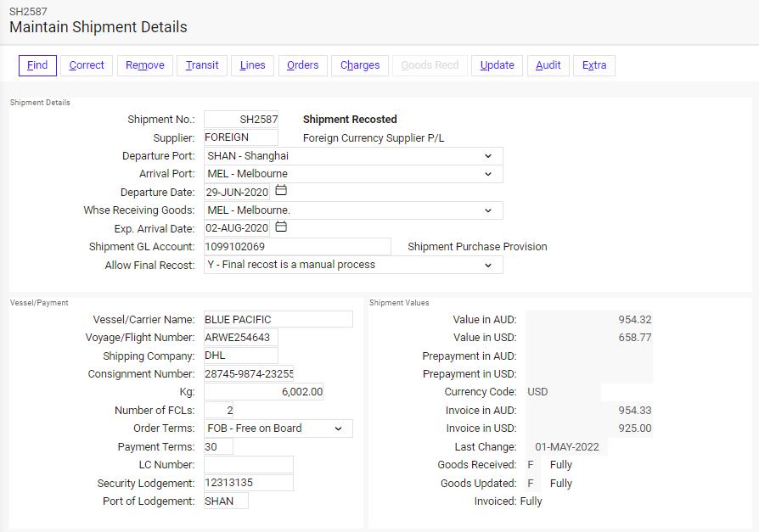759x532 pixels.
Task: Select the Vessel/Carrier Name field
Action: 278,319
